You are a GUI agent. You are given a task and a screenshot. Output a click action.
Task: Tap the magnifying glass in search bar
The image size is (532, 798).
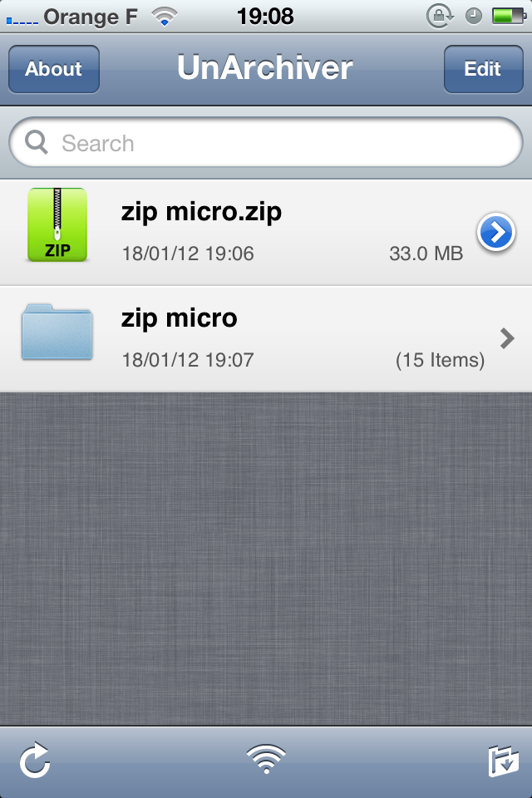pyautogui.click(x=36, y=142)
